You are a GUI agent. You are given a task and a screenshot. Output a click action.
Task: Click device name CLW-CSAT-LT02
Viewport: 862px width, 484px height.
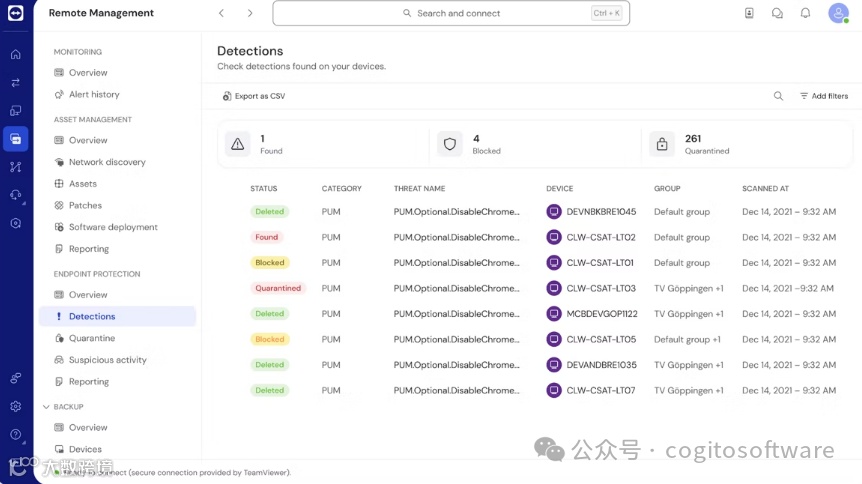click(x=601, y=237)
